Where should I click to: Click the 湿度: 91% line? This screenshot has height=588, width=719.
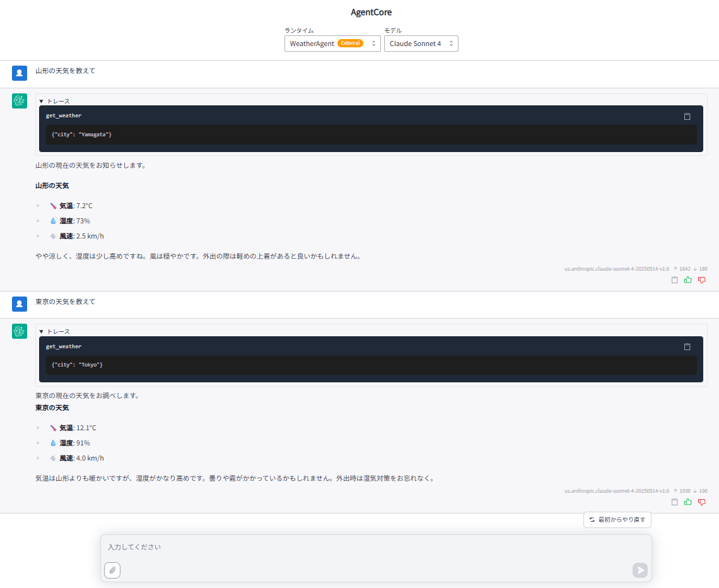click(x=70, y=443)
